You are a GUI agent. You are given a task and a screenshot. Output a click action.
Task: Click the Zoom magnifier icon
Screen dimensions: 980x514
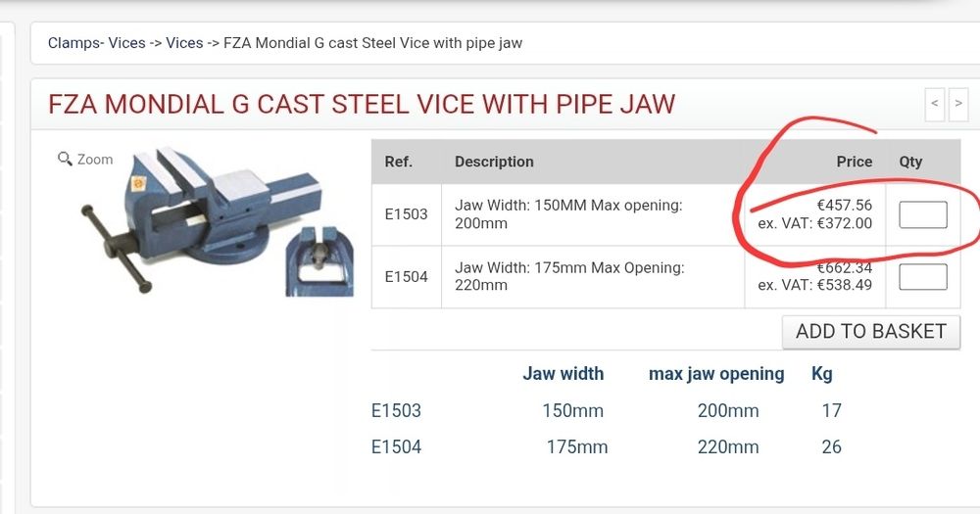65,159
